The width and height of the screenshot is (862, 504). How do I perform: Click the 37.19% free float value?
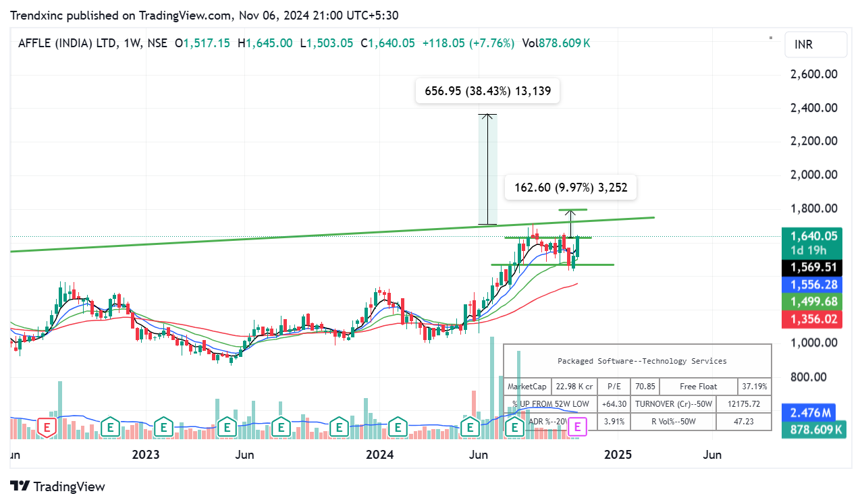point(754,387)
